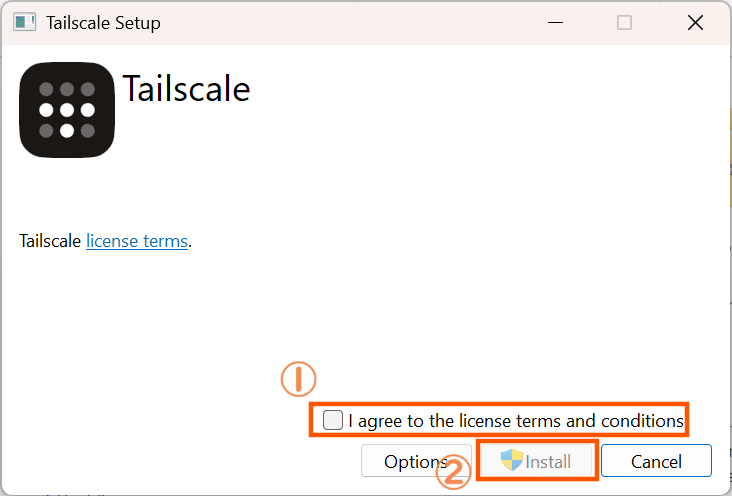This screenshot has height=496, width=732.
Task: Click the large Tailscale dot-grid logo
Action: pyautogui.click(x=67, y=110)
